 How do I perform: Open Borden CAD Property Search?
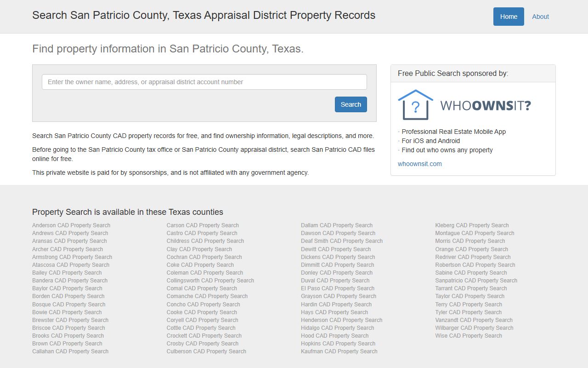pos(68,296)
